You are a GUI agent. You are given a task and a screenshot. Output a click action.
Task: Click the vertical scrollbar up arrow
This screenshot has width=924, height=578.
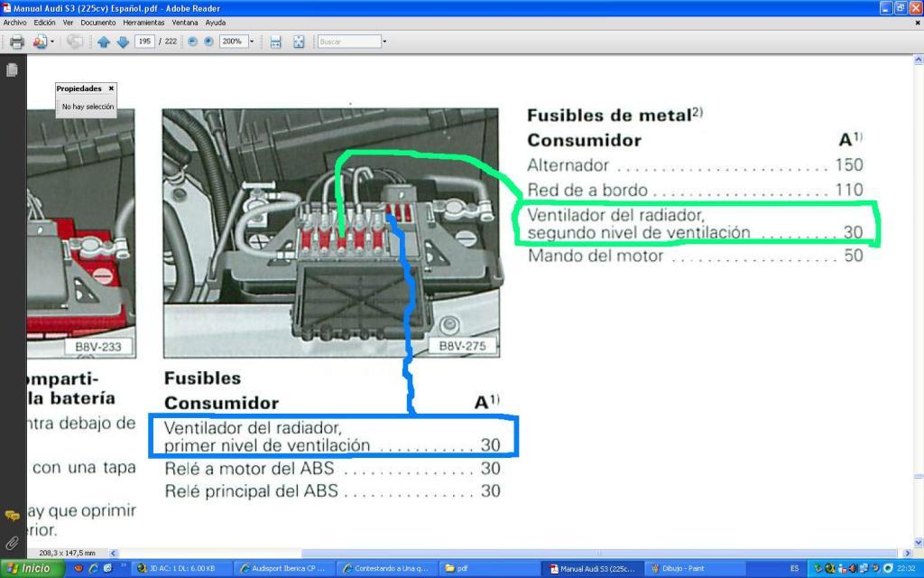click(x=918, y=60)
